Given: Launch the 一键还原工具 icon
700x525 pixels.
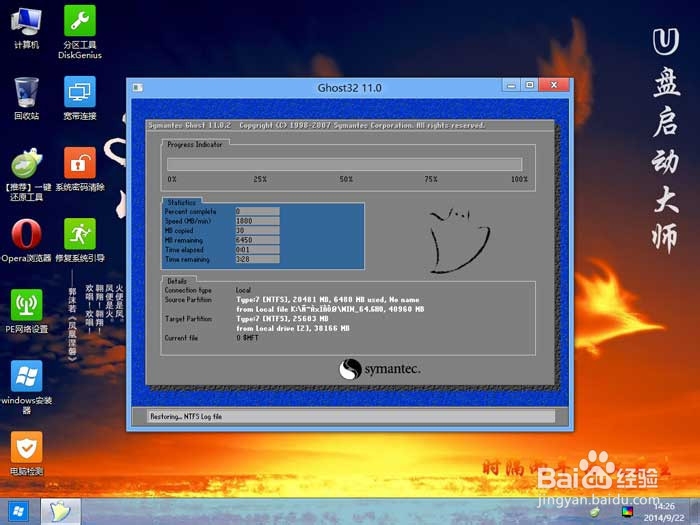Looking at the screenshot, I should click(x=26, y=174).
